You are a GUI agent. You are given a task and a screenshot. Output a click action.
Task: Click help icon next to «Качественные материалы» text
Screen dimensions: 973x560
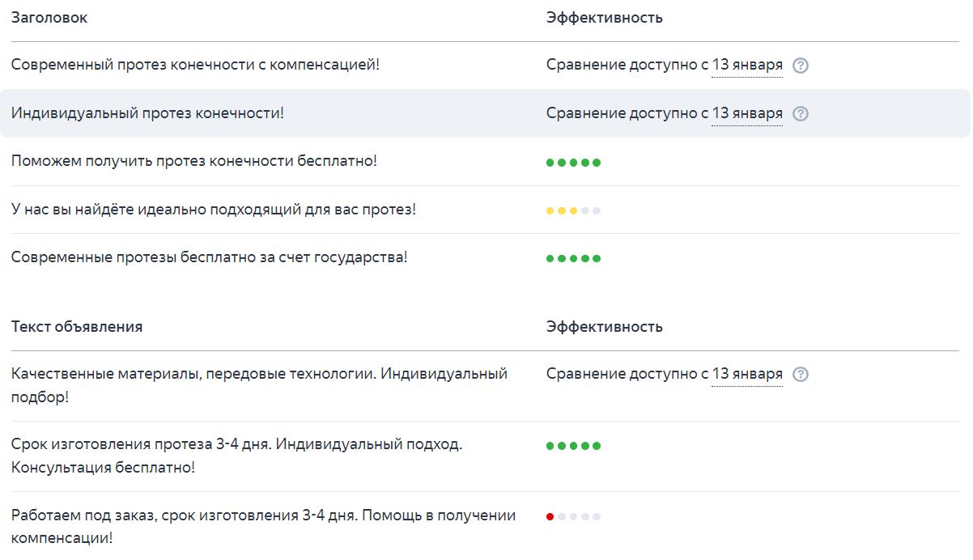[801, 375]
